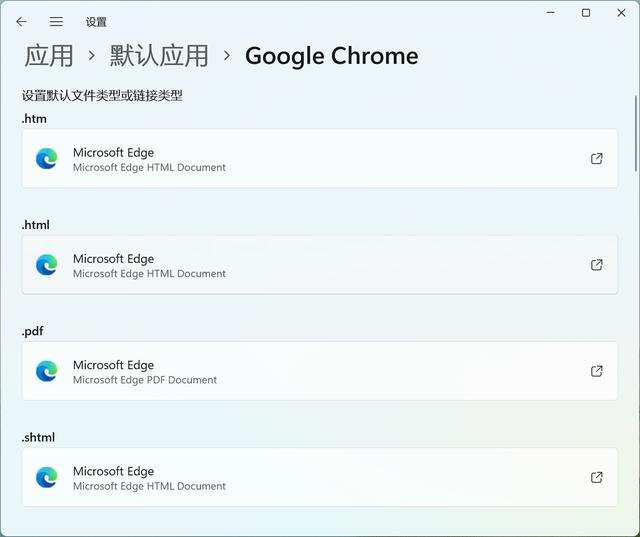Click the Edge icon in the .htm row
This screenshot has height=537, width=640.
(x=47, y=159)
